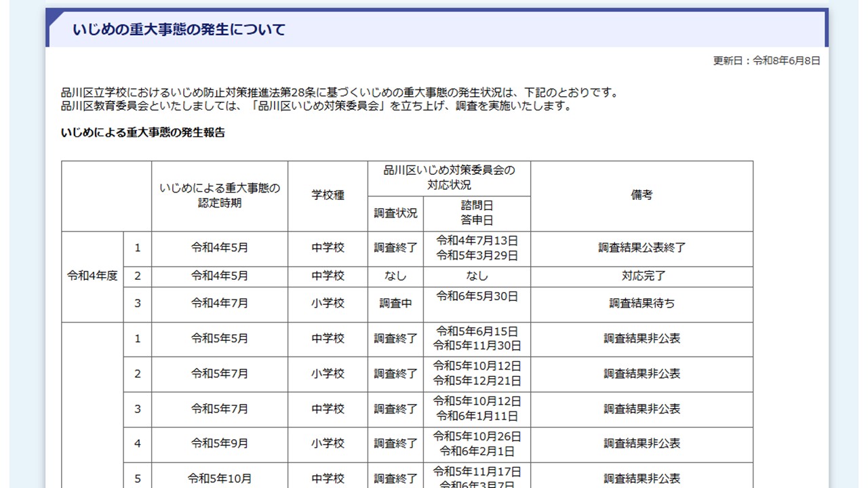Click the 諮問日 答申日 column header
868x488 pixels.
tap(477, 213)
